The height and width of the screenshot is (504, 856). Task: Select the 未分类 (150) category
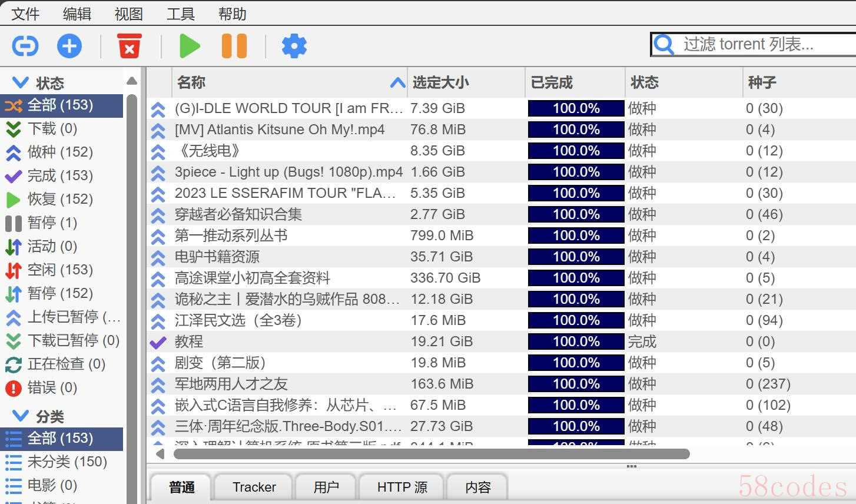click(x=61, y=462)
